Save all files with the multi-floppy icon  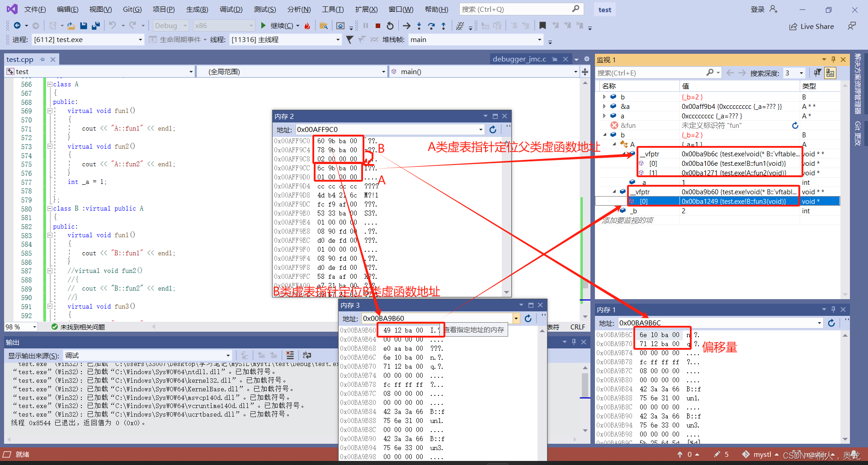pos(96,26)
